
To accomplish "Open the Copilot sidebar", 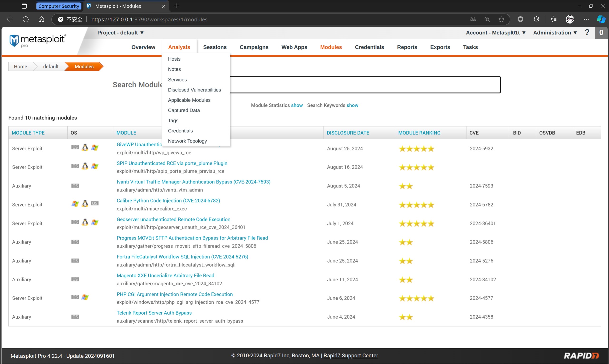I will coord(601,19).
